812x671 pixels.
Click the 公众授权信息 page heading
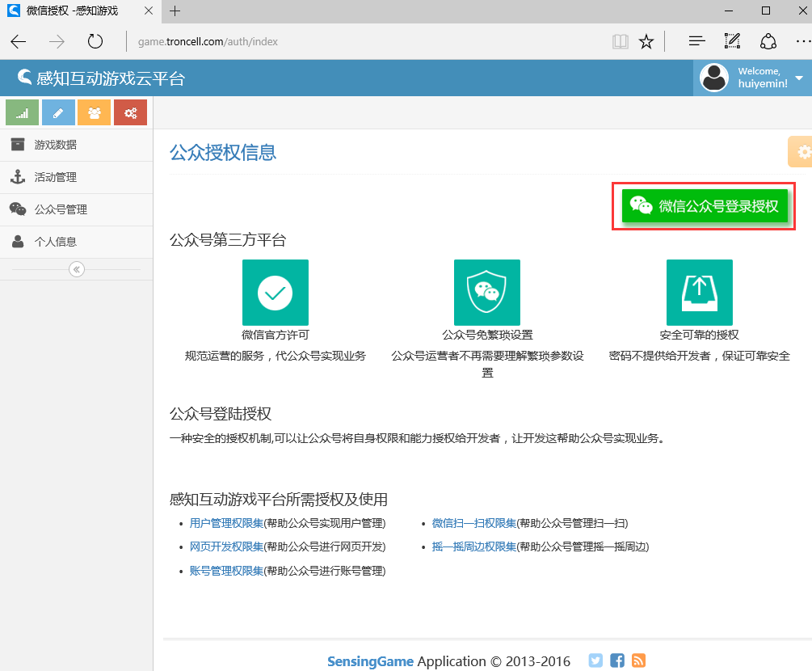pyautogui.click(x=223, y=152)
